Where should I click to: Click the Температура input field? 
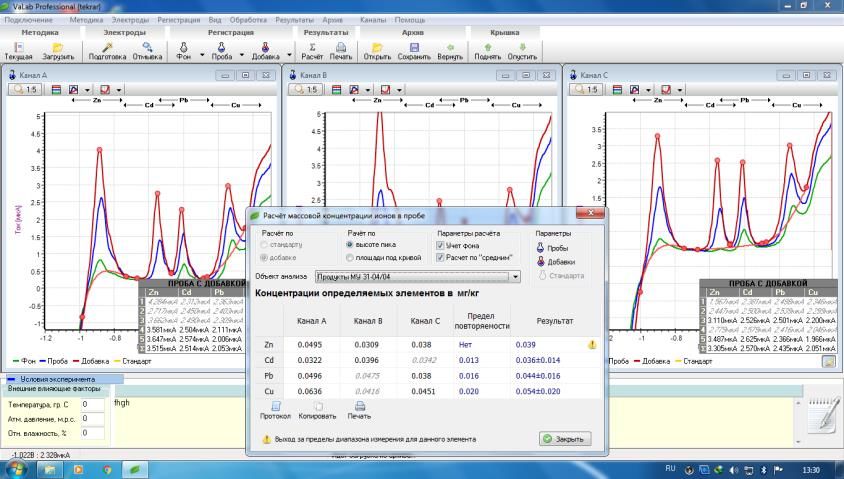(x=91, y=405)
